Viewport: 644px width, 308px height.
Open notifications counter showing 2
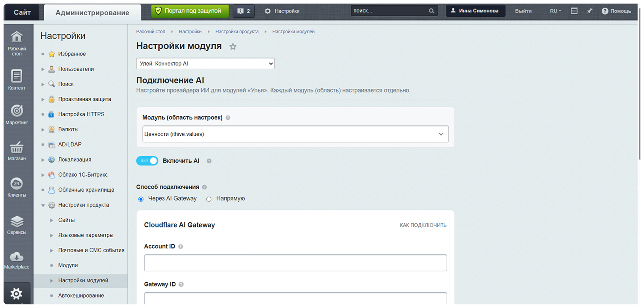point(244,11)
